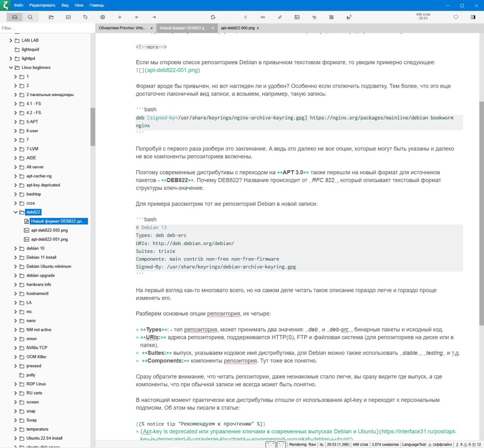This screenshot has height=448, width=484.
Task: Collapse the deb822 folder
Action: [16, 212]
